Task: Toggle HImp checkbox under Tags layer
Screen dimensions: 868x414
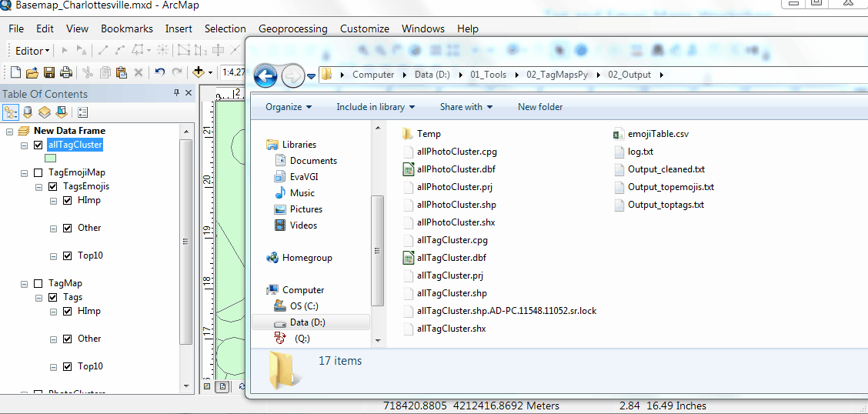Action: pyautogui.click(x=68, y=311)
